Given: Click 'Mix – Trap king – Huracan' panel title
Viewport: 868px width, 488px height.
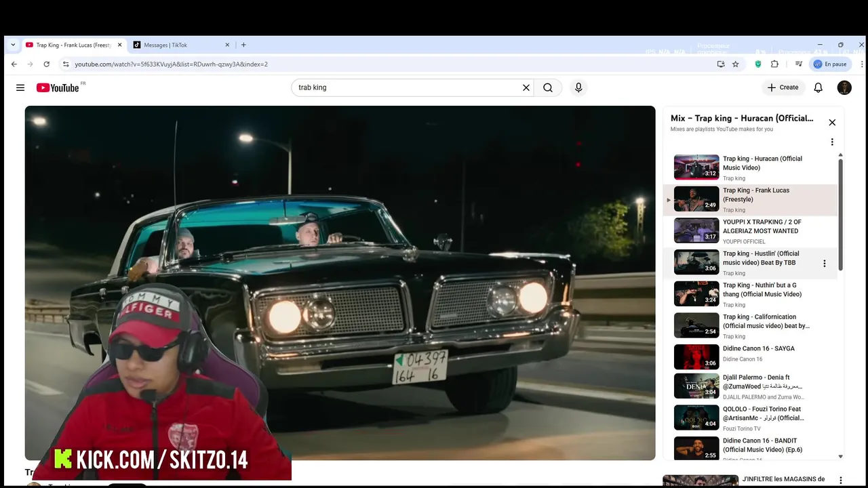Looking at the screenshot, I should pyautogui.click(x=742, y=118).
